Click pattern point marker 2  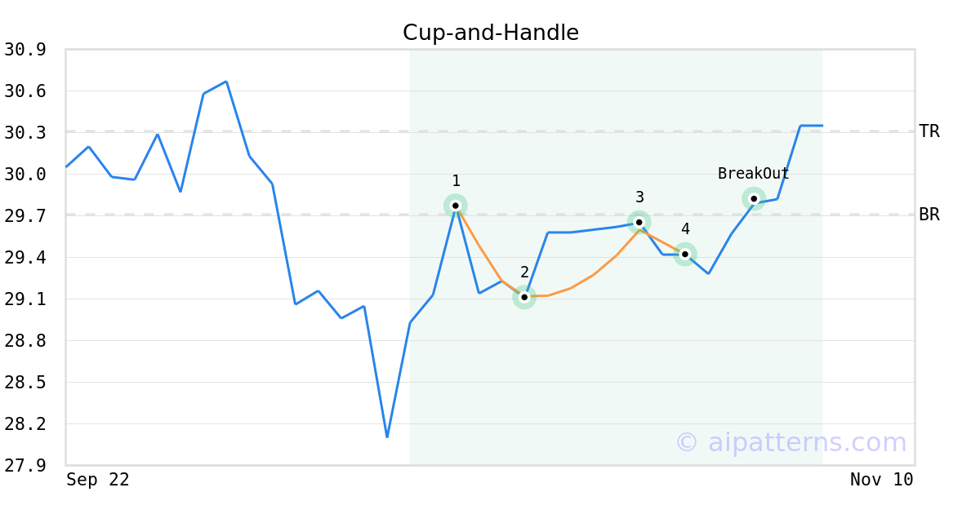(x=524, y=297)
